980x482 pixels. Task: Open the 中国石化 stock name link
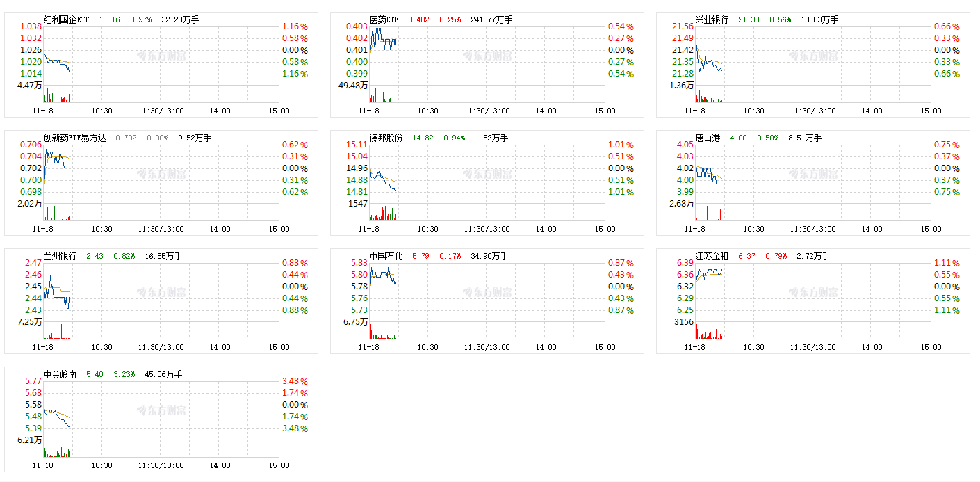coord(386,256)
